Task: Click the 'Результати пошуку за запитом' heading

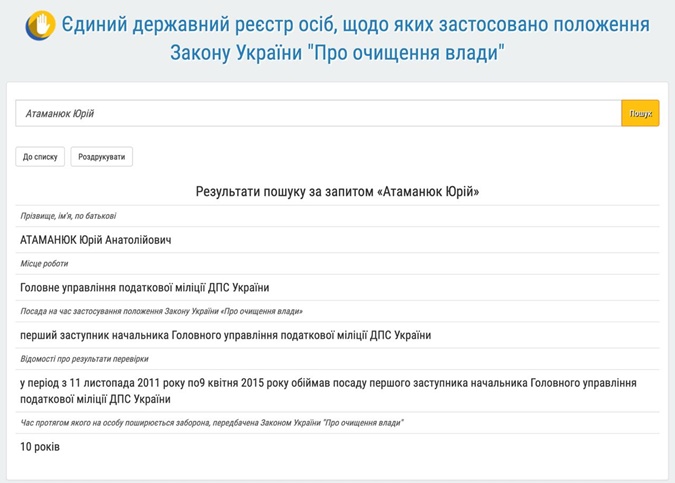Action: (337, 191)
